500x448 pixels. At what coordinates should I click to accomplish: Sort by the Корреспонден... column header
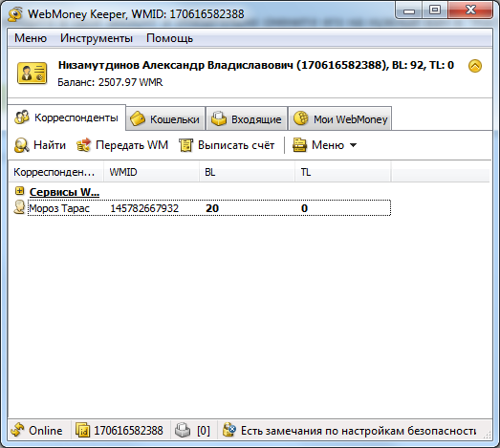(x=55, y=172)
